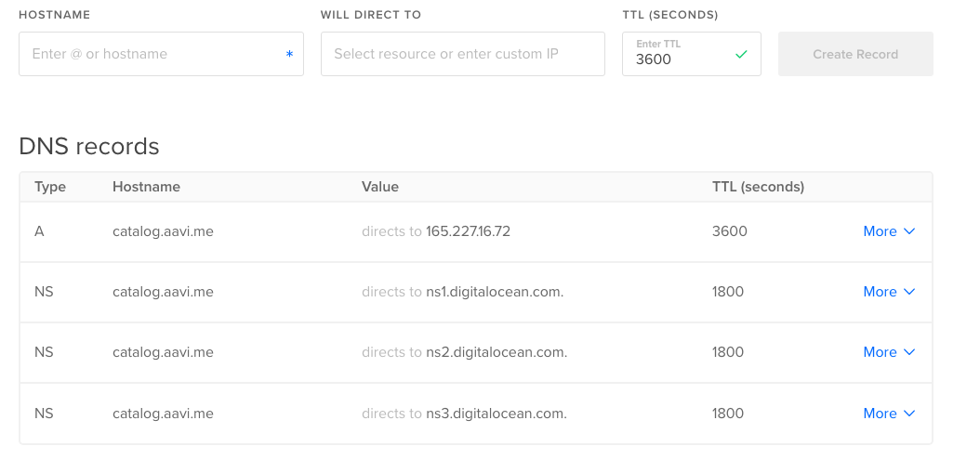
Task: Click chevron icon on ns2.digitalocean.com row
Action: point(909,352)
